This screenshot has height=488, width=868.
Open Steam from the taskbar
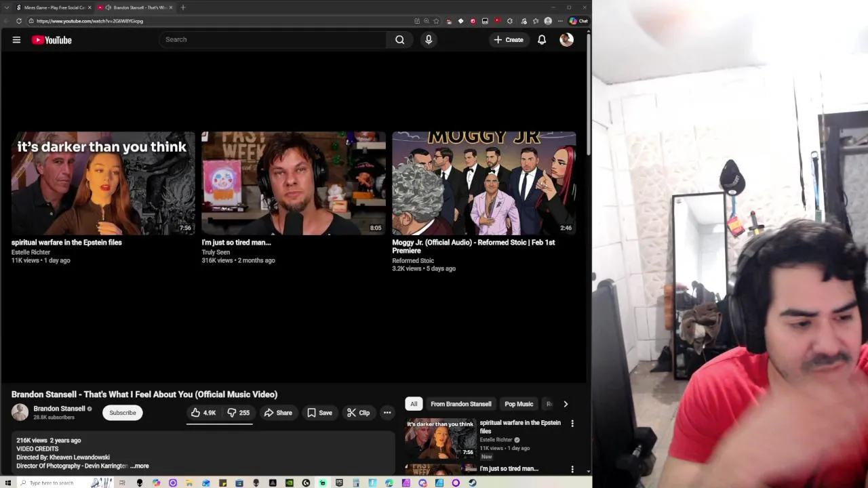[x=473, y=483]
